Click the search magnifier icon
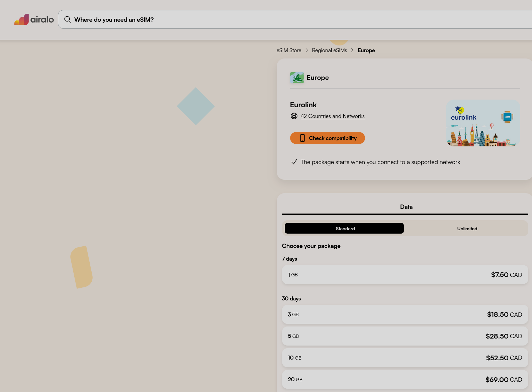The image size is (532, 392). coord(68,19)
